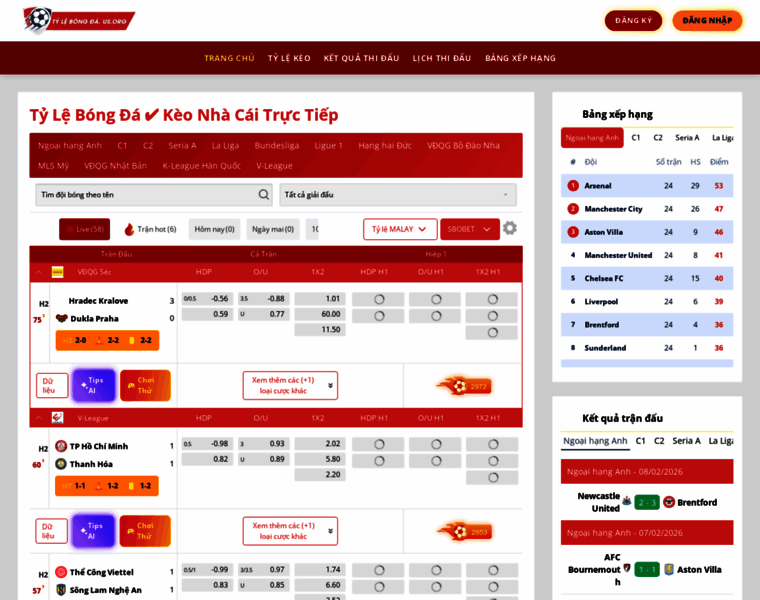Image resolution: width=760 pixels, height=600 pixels.
Task: Select C1 tab in Kết quả trận đấu
Action: [640, 441]
